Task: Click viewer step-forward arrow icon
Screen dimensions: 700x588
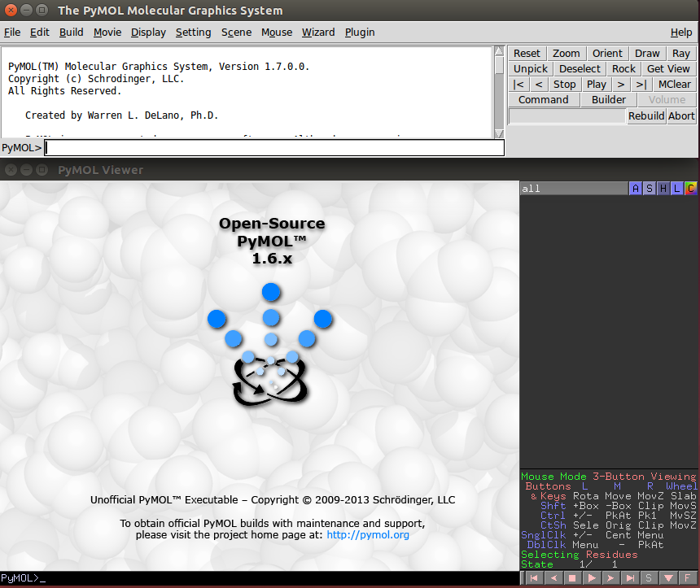Action: (610, 578)
